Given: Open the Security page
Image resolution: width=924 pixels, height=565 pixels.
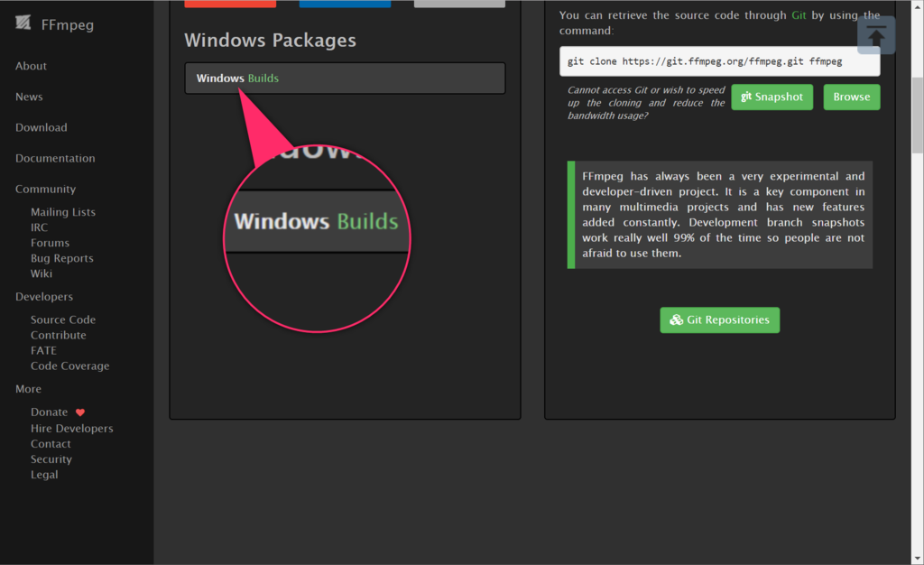Looking at the screenshot, I should (51, 459).
